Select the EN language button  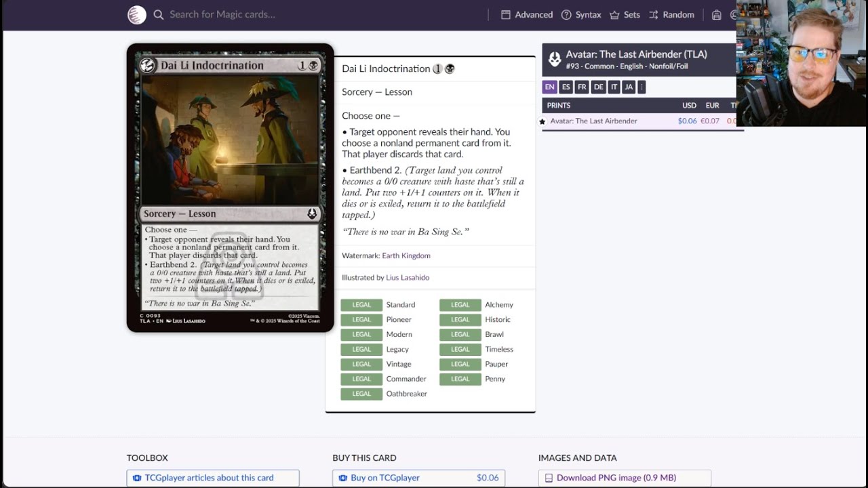[549, 87]
